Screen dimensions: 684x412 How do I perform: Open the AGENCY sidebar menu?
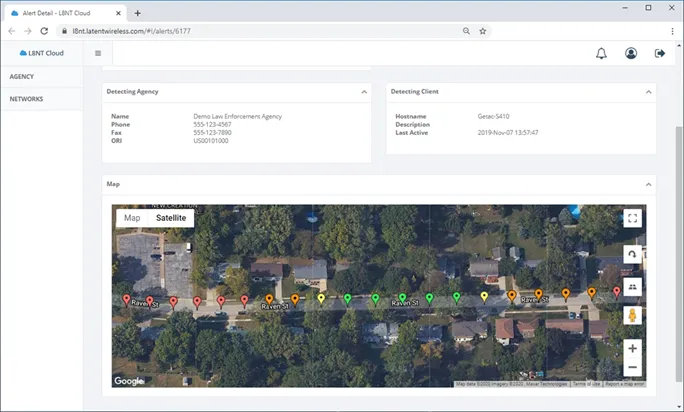click(23, 76)
